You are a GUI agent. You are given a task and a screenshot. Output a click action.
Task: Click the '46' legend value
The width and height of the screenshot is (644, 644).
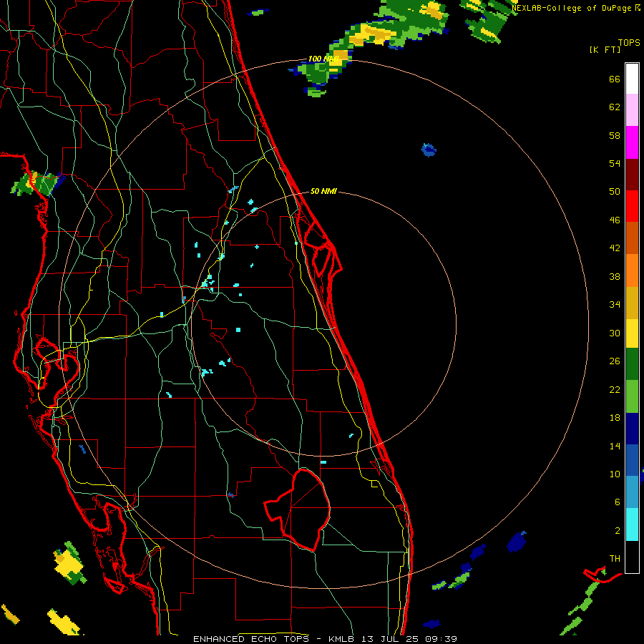615,220
